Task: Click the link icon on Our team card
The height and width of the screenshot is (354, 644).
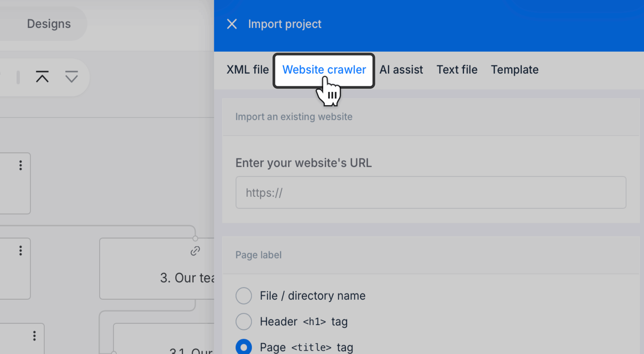Action: [195, 251]
